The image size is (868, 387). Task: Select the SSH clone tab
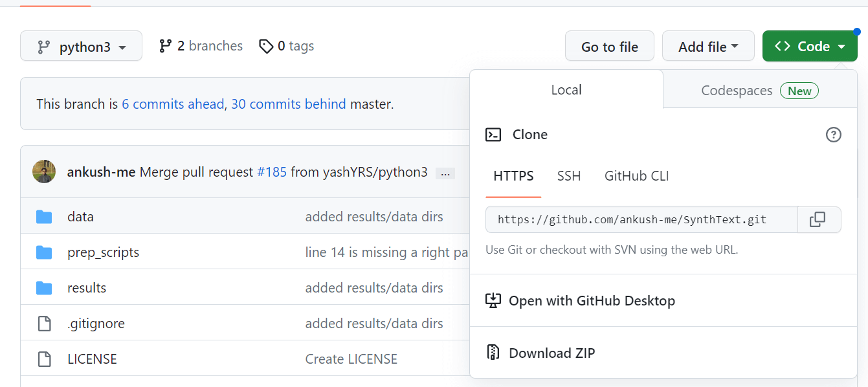569,176
